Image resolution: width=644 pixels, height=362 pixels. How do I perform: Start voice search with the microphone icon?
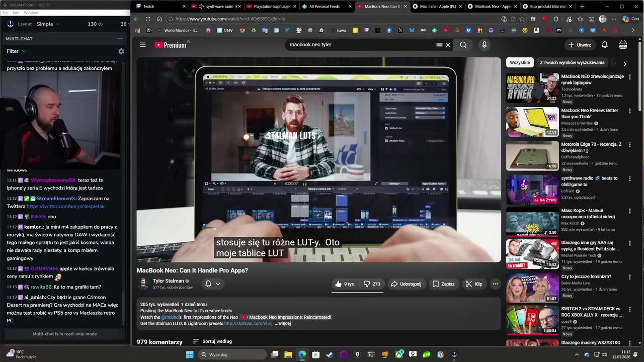pos(484,45)
